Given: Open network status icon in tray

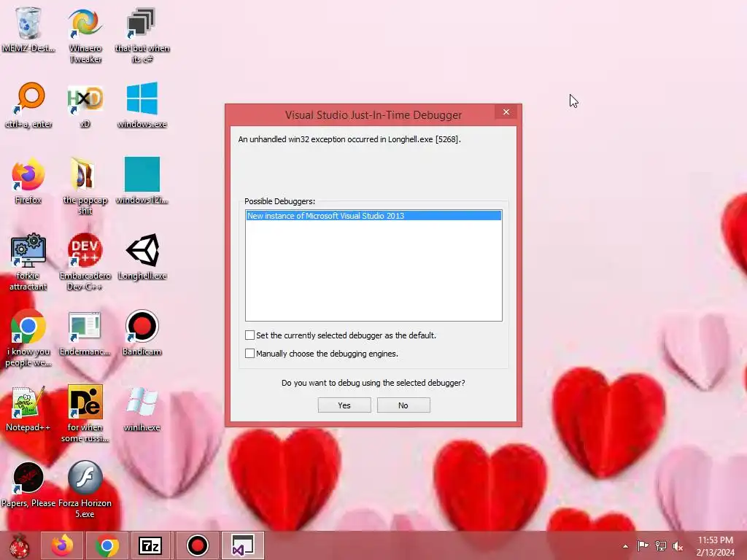Looking at the screenshot, I should [661, 545].
